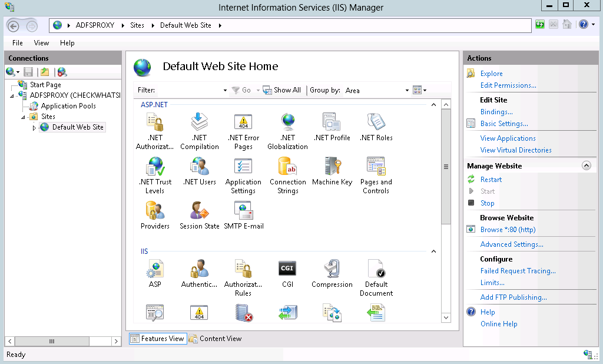Switch to the Features View tab
This screenshot has height=364, width=603.
pyautogui.click(x=158, y=339)
